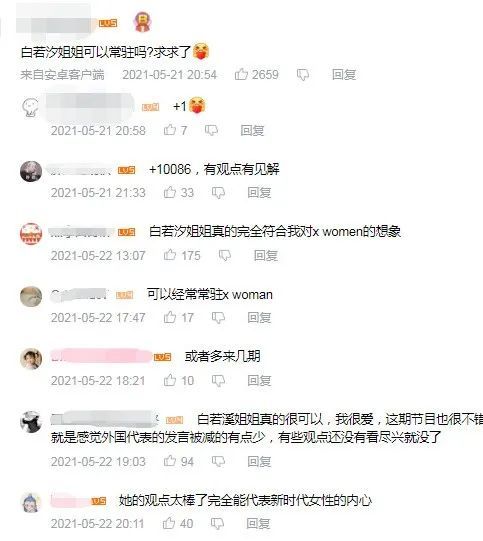Dislike the 或者多来几期 comment
483x541 pixels.
(x=218, y=381)
